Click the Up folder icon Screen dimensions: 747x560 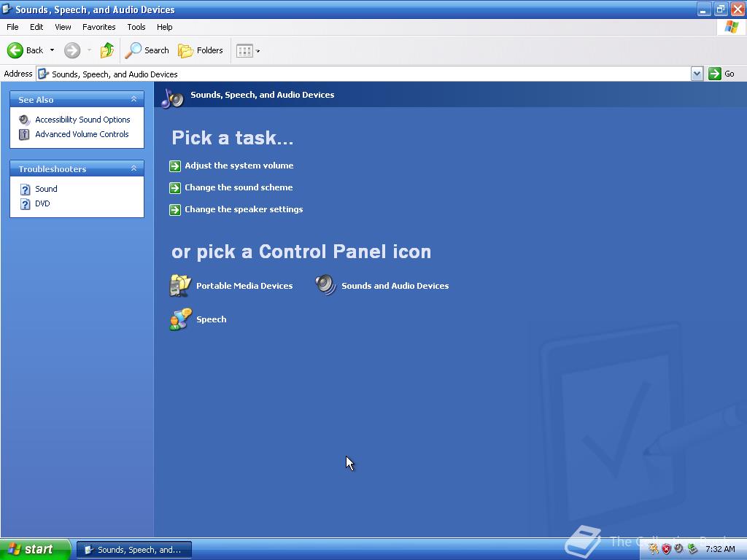click(107, 50)
